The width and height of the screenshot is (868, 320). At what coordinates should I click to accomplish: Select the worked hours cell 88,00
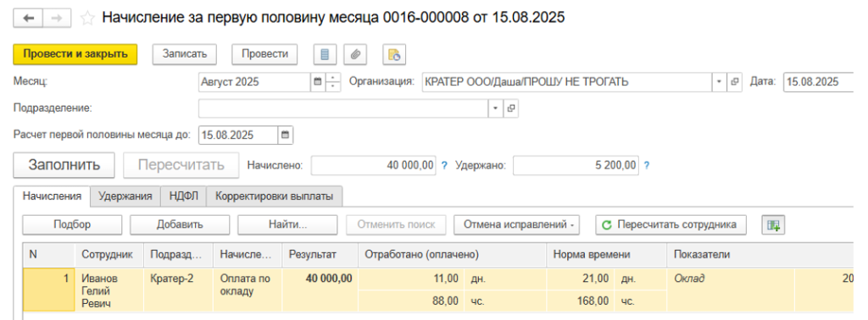(411, 301)
